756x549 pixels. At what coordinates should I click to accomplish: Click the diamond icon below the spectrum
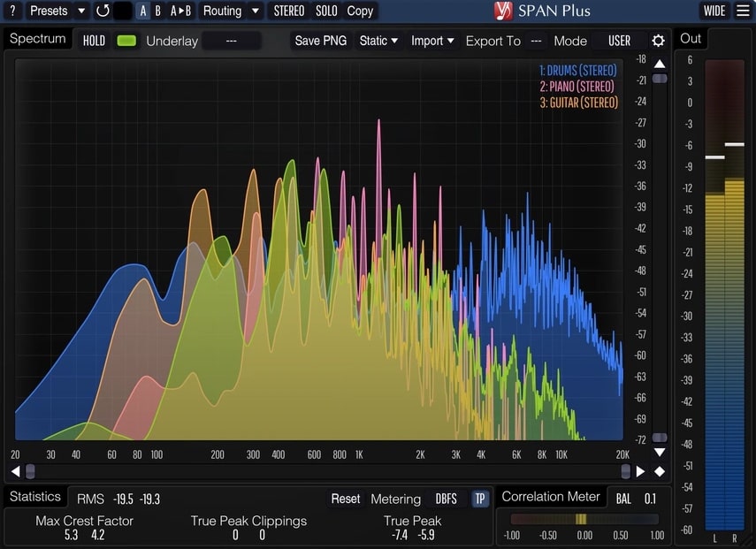click(660, 471)
